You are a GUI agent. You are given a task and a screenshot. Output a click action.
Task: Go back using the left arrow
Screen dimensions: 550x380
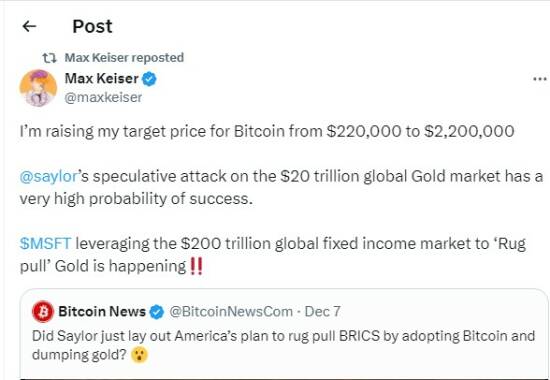point(29,26)
